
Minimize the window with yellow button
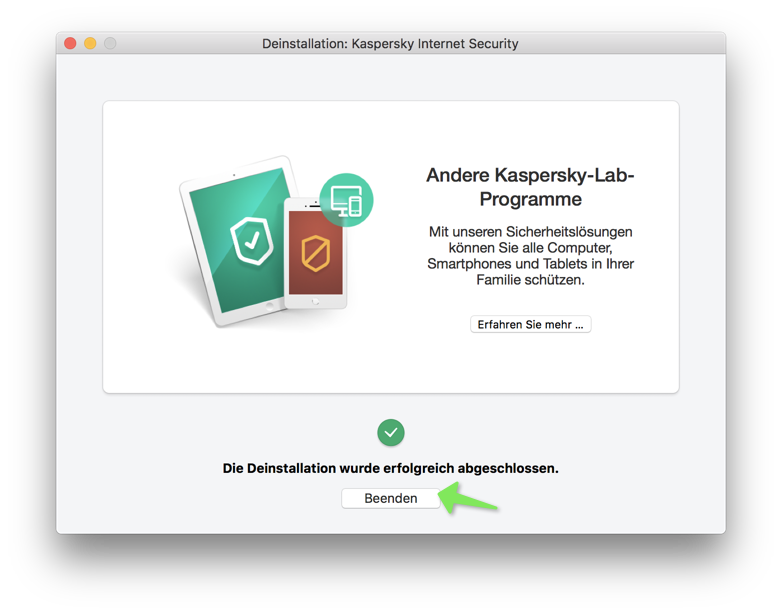[x=90, y=43]
